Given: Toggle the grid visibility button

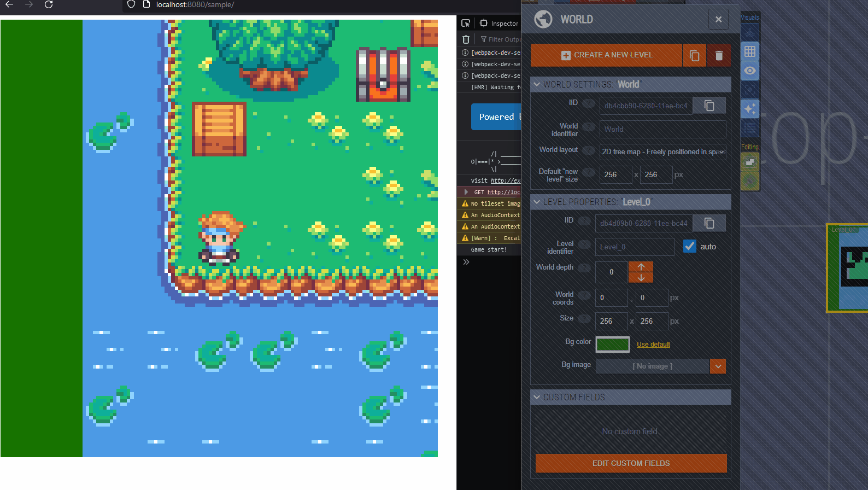Looking at the screenshot, I should [749, 51].
